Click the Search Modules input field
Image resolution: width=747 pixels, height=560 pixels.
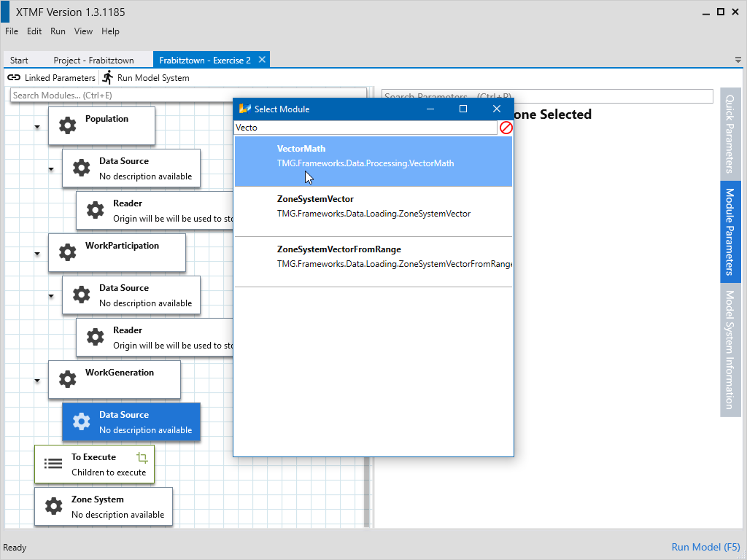click(188, 96)
